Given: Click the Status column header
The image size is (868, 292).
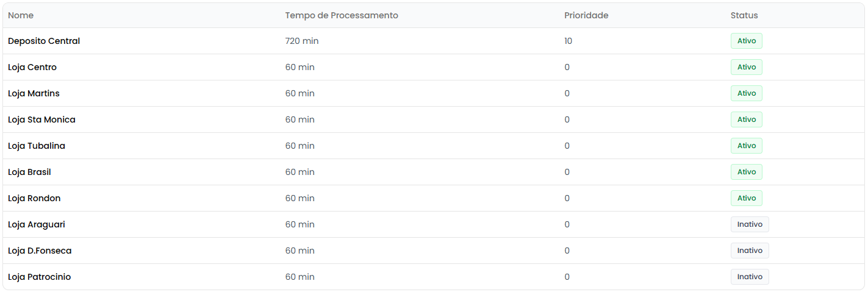Looking at the screenshot, I should 744,15.
